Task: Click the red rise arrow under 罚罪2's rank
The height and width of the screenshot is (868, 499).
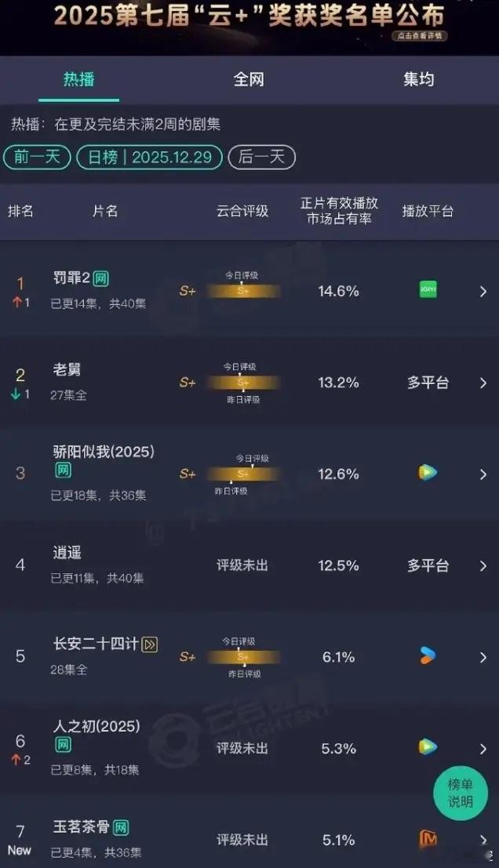Action: click(19, 301)
